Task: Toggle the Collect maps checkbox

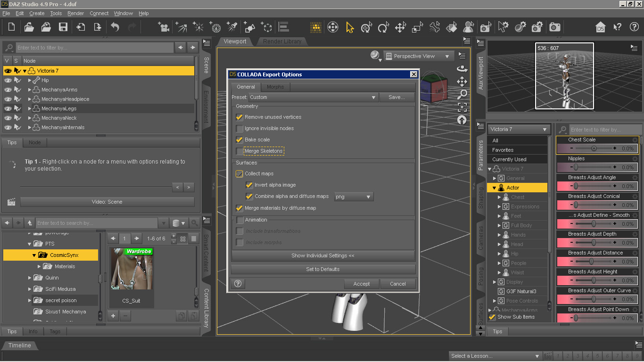Action: coord(239,173)
